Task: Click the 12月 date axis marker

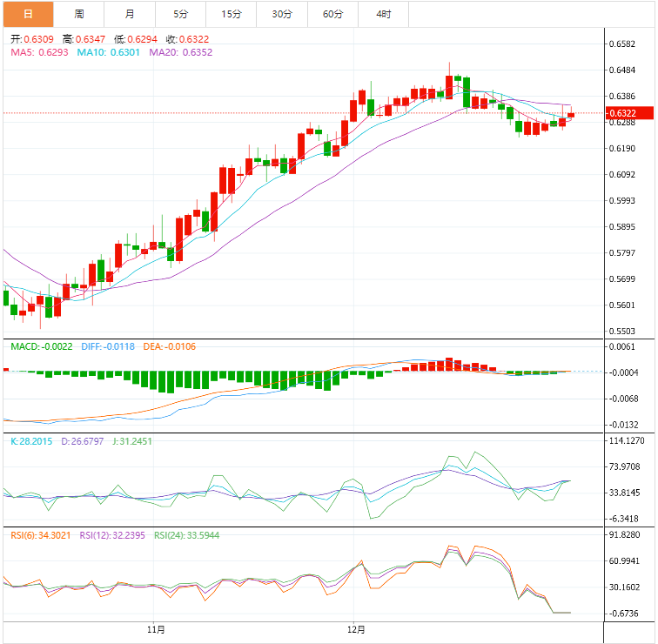Action: click(x=355, y=628)
